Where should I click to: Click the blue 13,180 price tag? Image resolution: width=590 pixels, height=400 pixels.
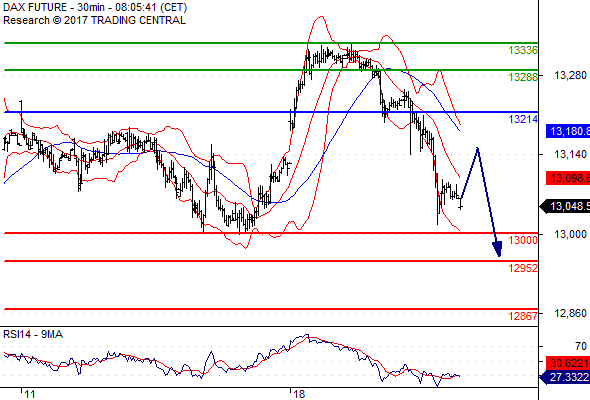[568, 131]
